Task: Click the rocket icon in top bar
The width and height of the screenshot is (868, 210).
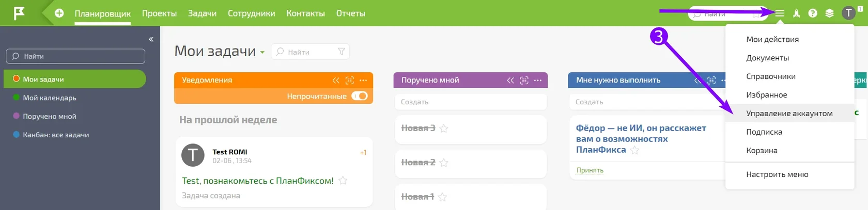Action: tap(796, 13)
